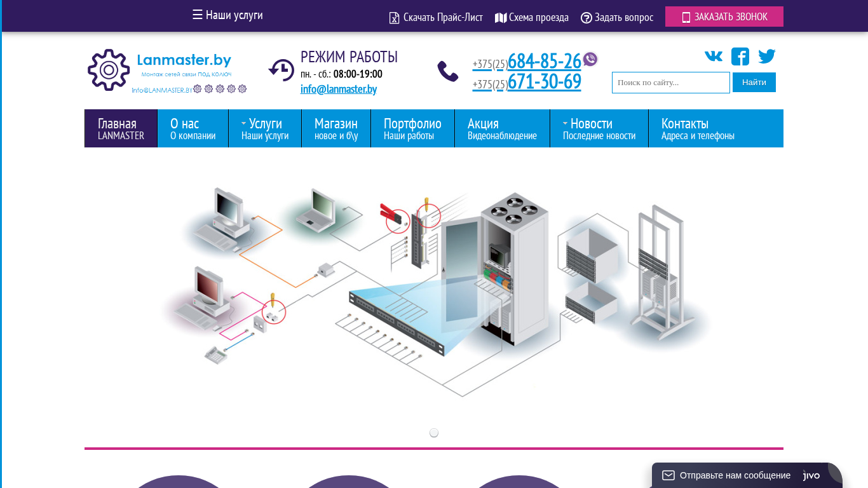The width and height of the screenshot is (868, 488).
Task: Click the Найти search button
Action: tap(754, 83)
